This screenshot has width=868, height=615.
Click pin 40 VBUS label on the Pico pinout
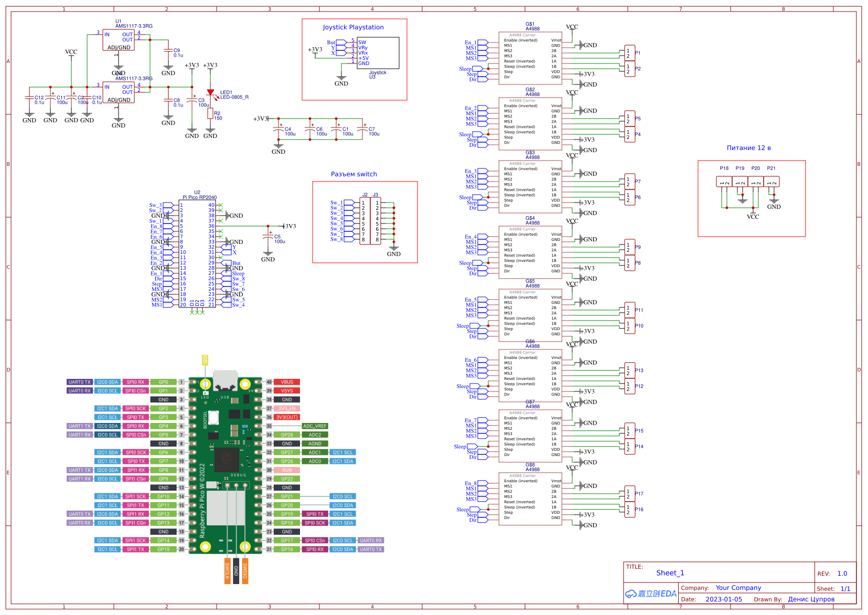pyautogui.click(x=286, y=382)
